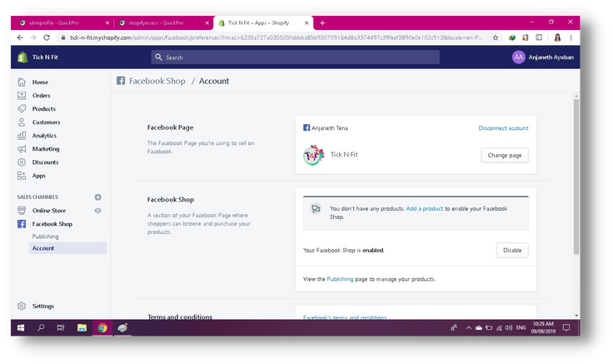The height and width of the screenshot is (364, 613).
Task: Click Disconnect account link
Action: click(503, 127)
